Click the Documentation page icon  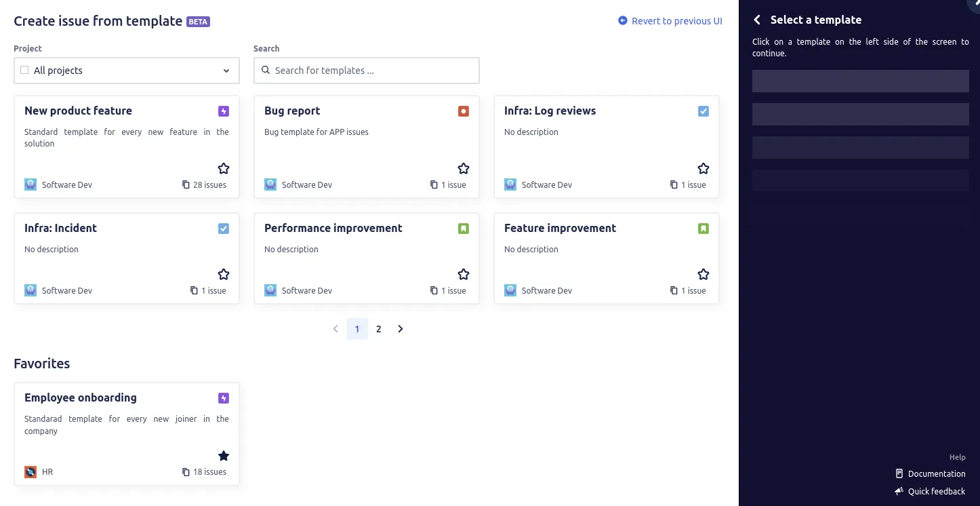[899, 473]
